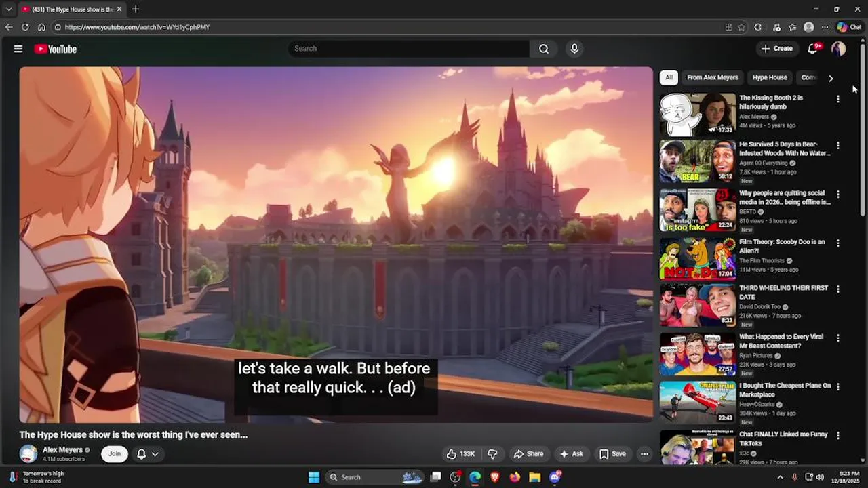The image size is (868, 488).
Task: Open the Film Theory Scooby Doo thumbnail
Action: (x=698, y=258)
